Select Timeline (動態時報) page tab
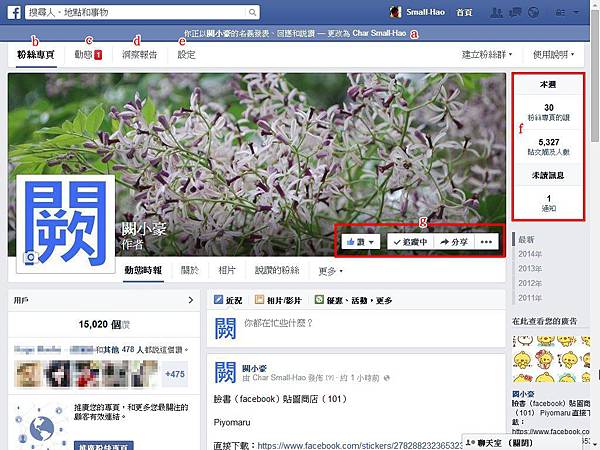The width and height of the screenshot is (600, 450). 143,271
